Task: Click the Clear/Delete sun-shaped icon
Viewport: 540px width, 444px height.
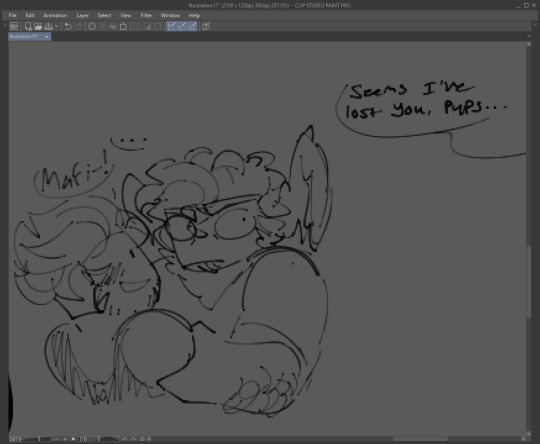Action: (92, 26)
